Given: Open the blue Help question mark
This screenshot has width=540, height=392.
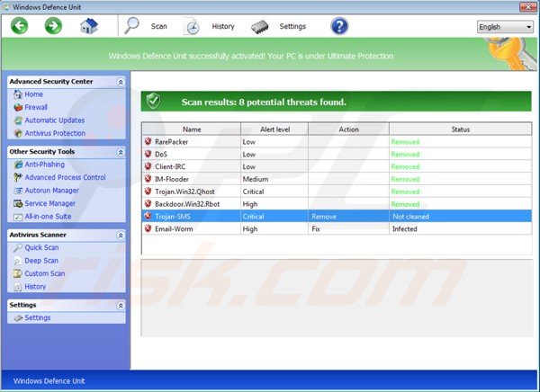Looking at the screenshot, I should click(x=339, y=26).
